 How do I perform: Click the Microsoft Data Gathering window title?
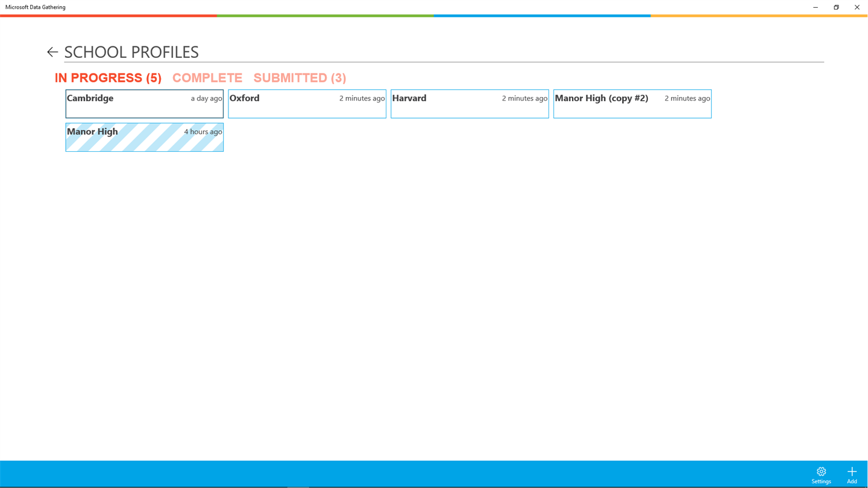(x=36, y=7)
